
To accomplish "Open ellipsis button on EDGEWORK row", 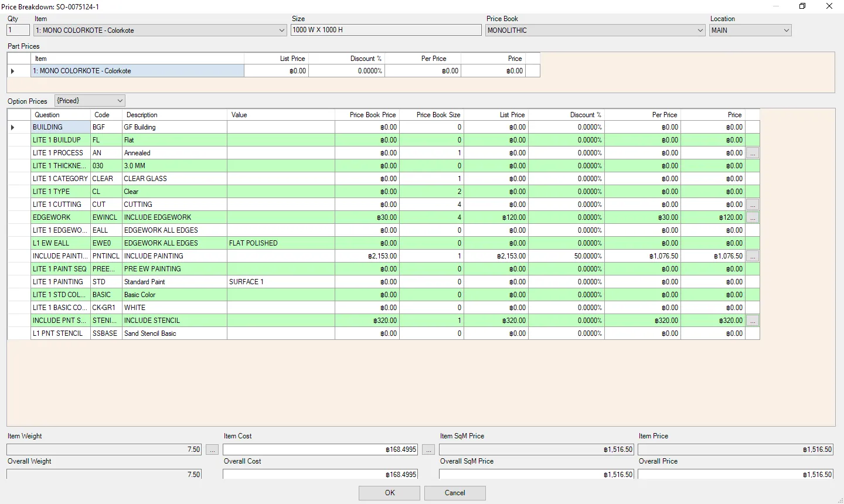I will [x=753, y=217].
